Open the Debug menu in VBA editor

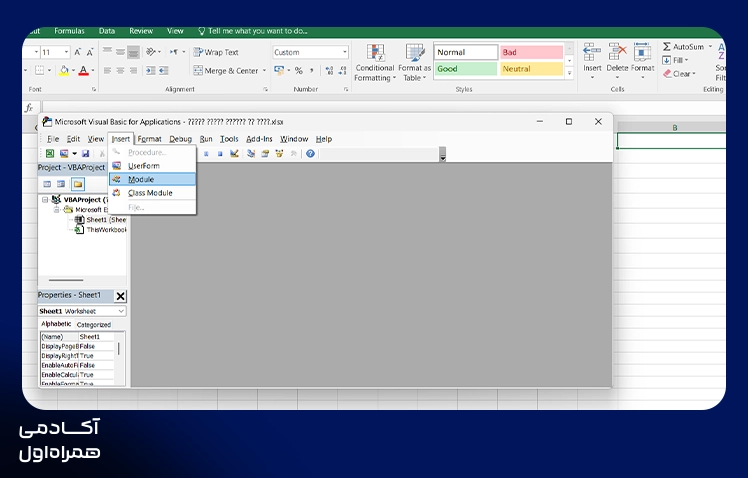[180, 139]
